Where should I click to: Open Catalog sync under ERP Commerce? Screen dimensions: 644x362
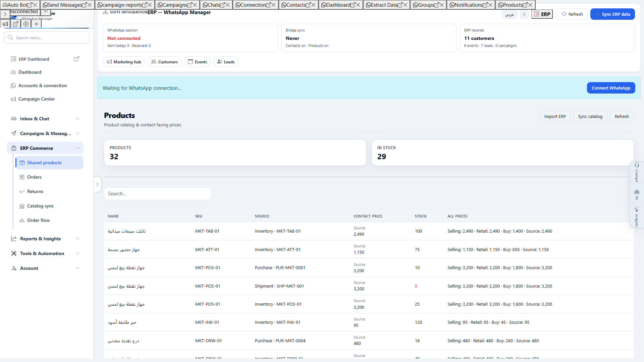40,206
